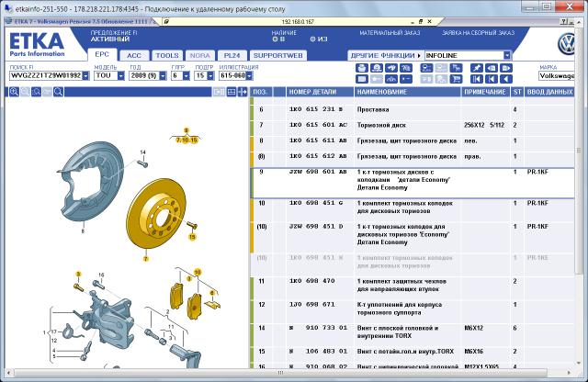Click the top-right icon of middle toolbar group
This screenshot has width=588, height=382.
point(456,68)
